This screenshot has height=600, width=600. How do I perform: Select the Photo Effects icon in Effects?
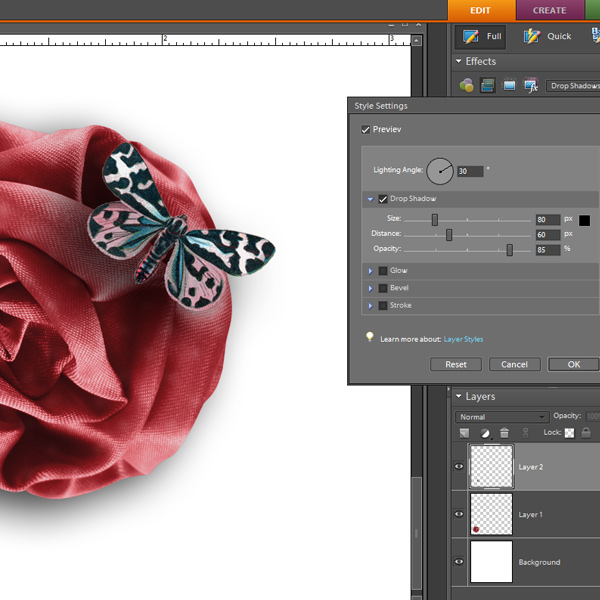(509, 86)
